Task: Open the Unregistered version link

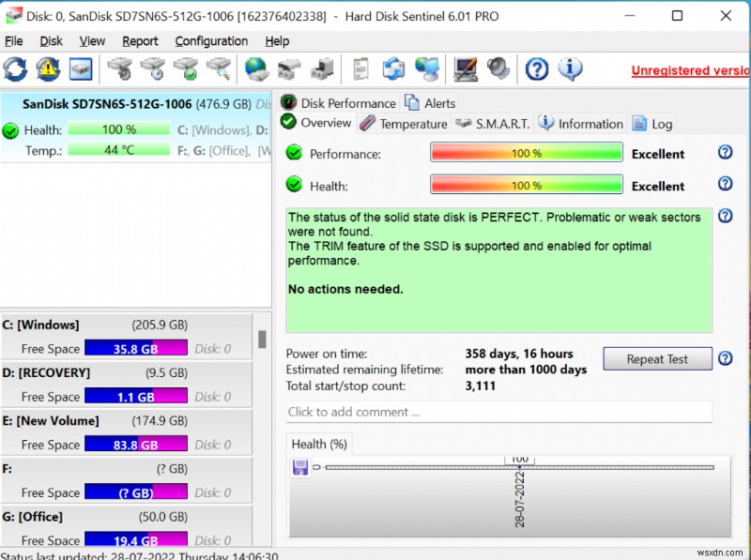Action: point(689,69)
